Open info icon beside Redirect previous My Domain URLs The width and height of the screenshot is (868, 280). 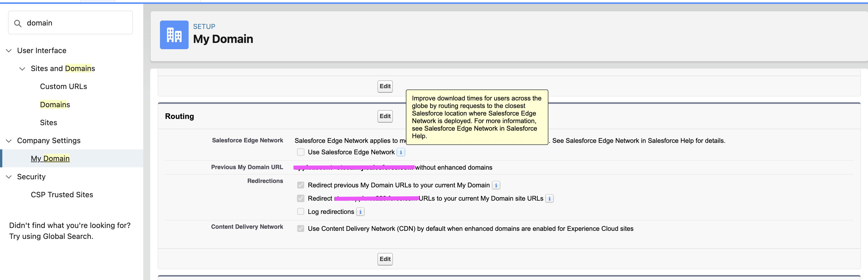[496, 185]
